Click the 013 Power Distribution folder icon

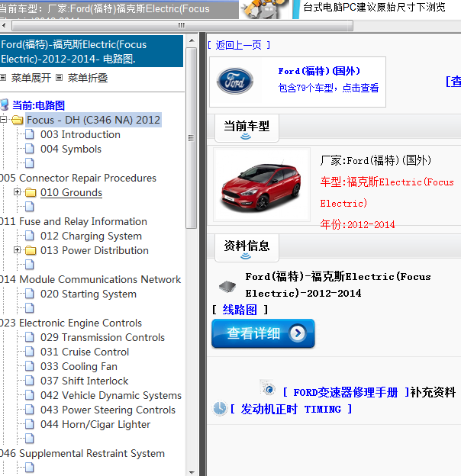tap(31, 250)
